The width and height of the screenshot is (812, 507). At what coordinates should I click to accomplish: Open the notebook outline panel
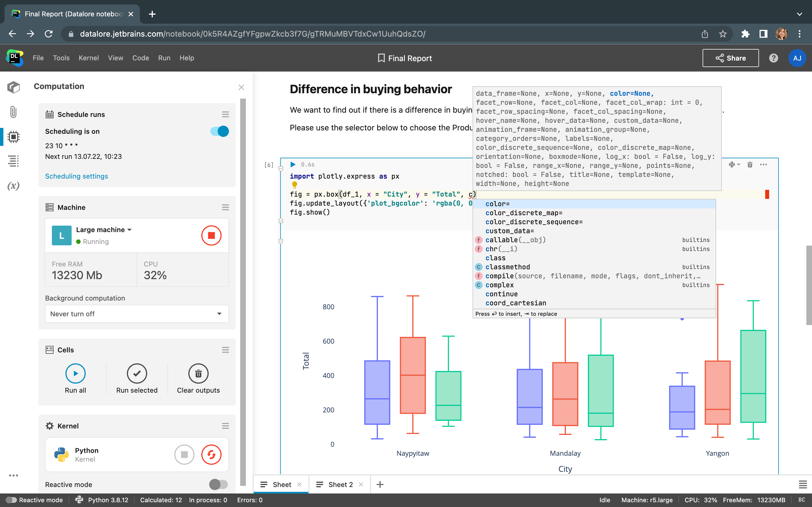14,161
